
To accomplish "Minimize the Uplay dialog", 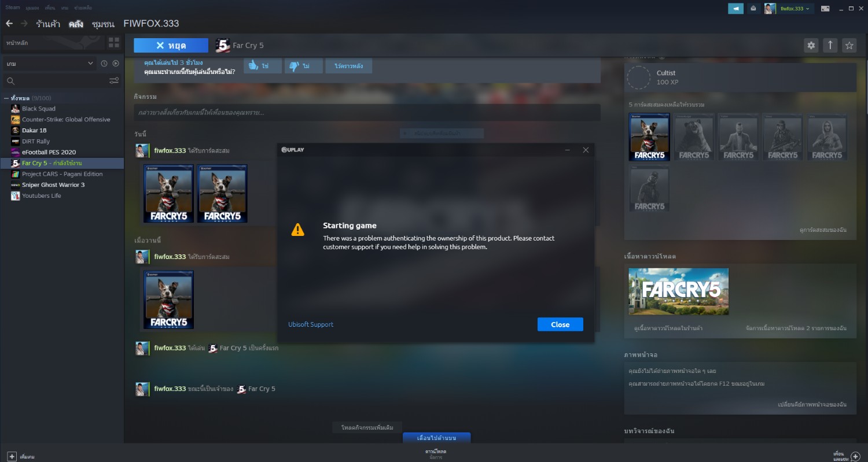I will 567,150.
